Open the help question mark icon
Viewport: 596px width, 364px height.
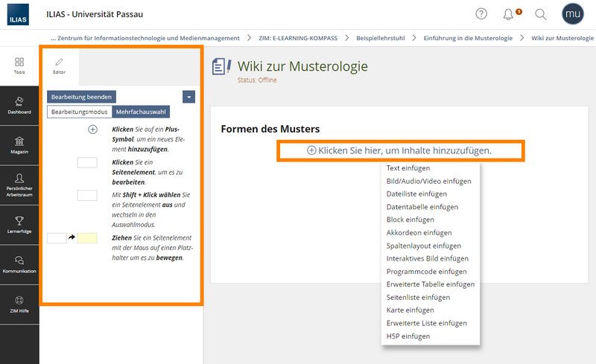[x=481, y=14]
